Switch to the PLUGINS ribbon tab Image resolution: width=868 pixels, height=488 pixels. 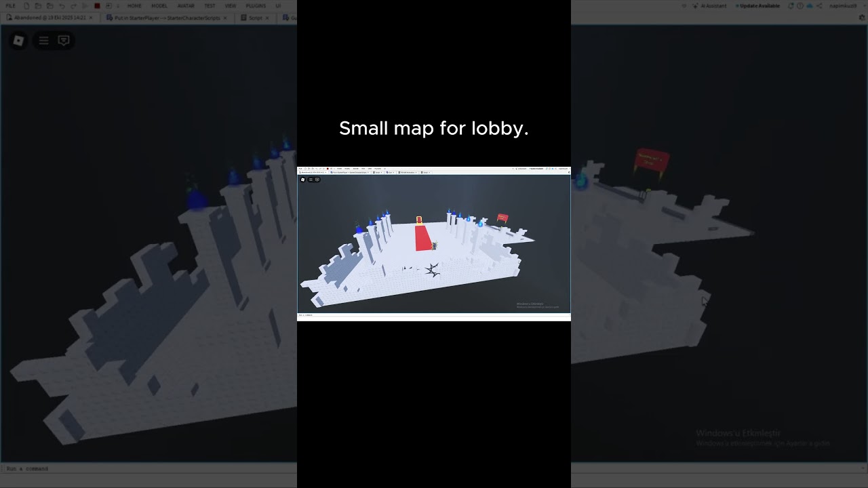pos(256,5)
